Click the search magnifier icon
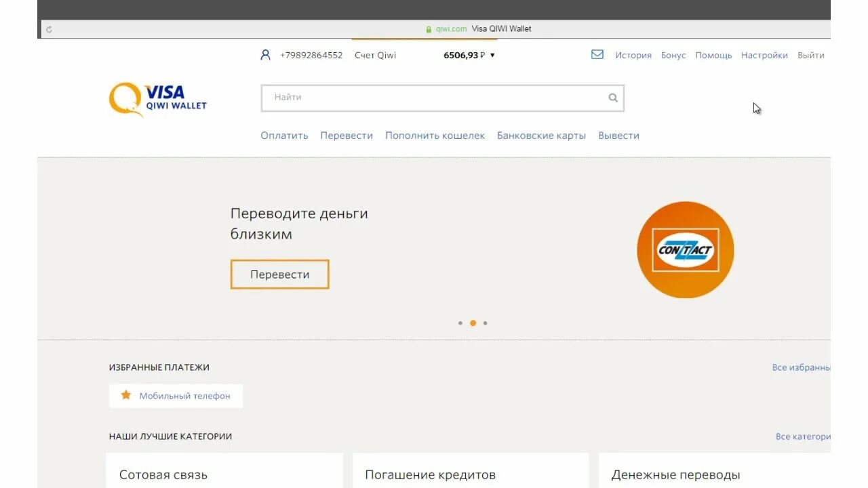The height and width of the screenshot is (488, 868). point(613,98)
